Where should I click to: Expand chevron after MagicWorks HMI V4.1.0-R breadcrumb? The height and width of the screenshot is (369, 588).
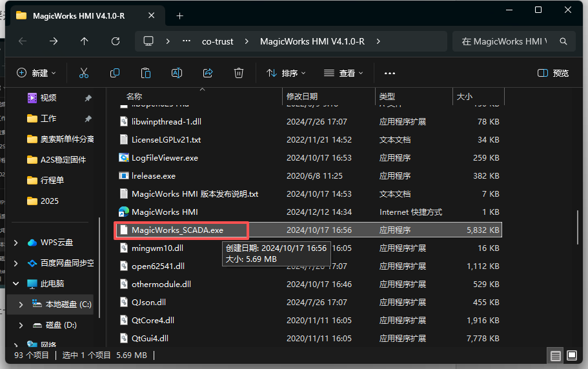pyautogui.click(x=378, y=41)
